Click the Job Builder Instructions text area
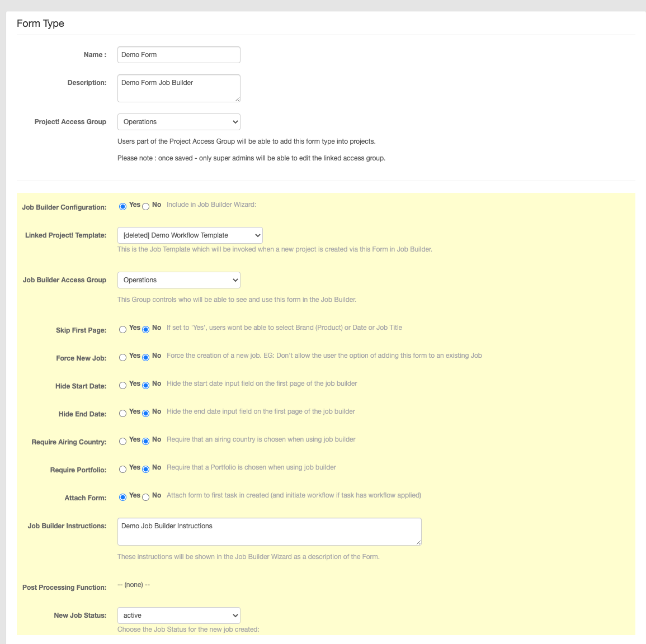 pos(270,532)
